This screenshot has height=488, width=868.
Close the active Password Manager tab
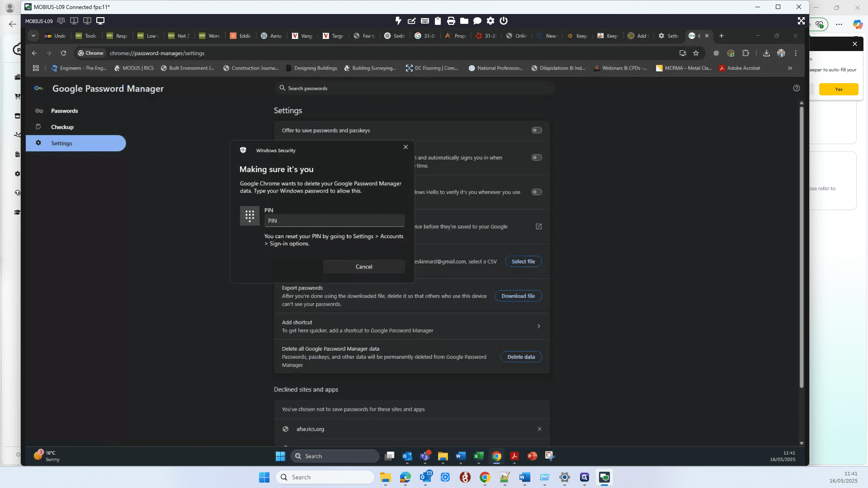point(707,36)
